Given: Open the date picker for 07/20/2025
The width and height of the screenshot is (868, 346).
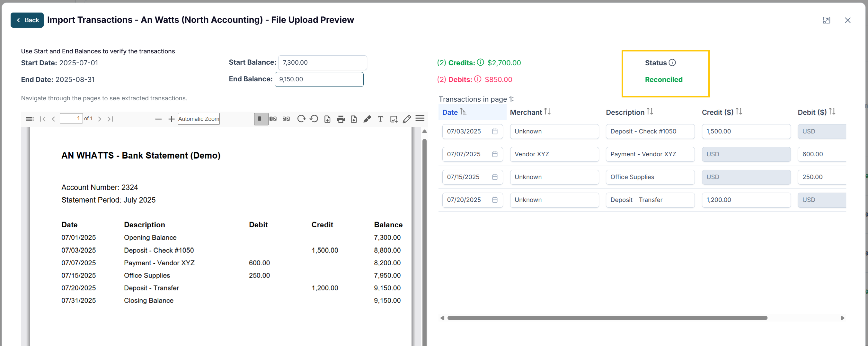Looking at the screenshot, I should tap(494, 200).
